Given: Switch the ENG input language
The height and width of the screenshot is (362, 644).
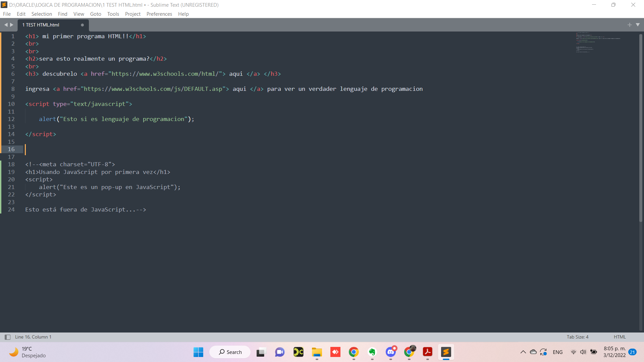Looking at the screenshot, I should click(557, 352).
